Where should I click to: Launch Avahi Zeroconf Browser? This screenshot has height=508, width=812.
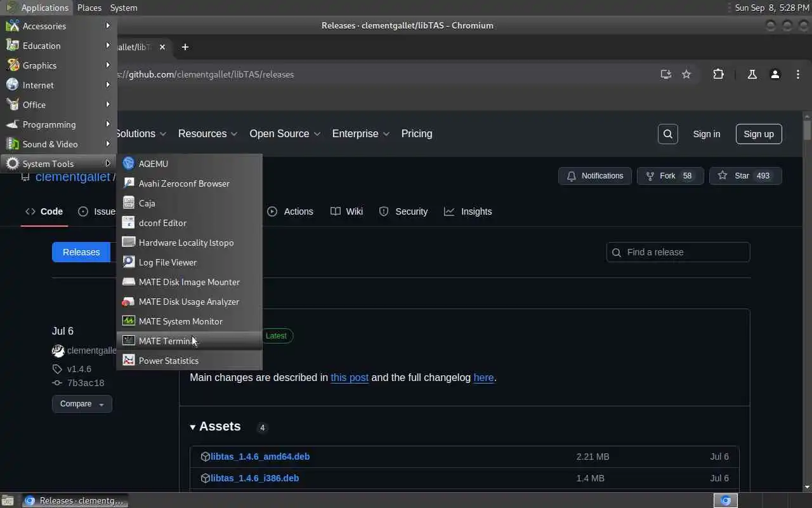pyautogui.click(x=189, y=184)
